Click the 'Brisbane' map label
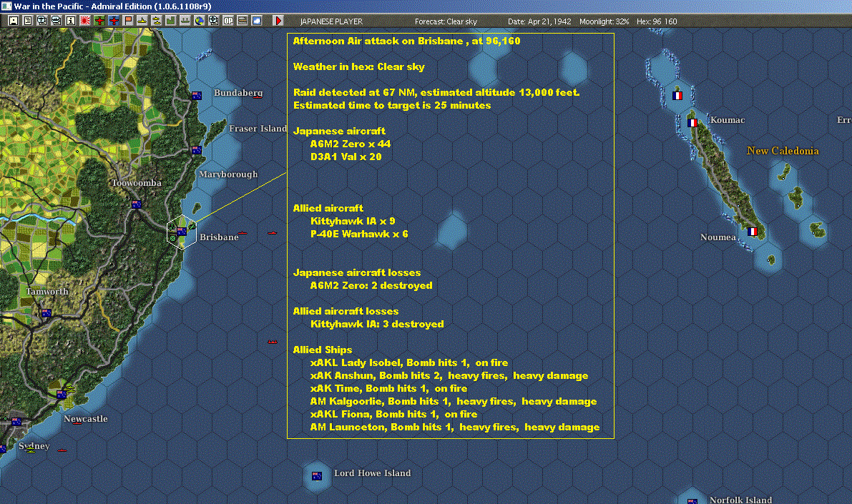Screen dimensions: 852x504 coord(219,237)
